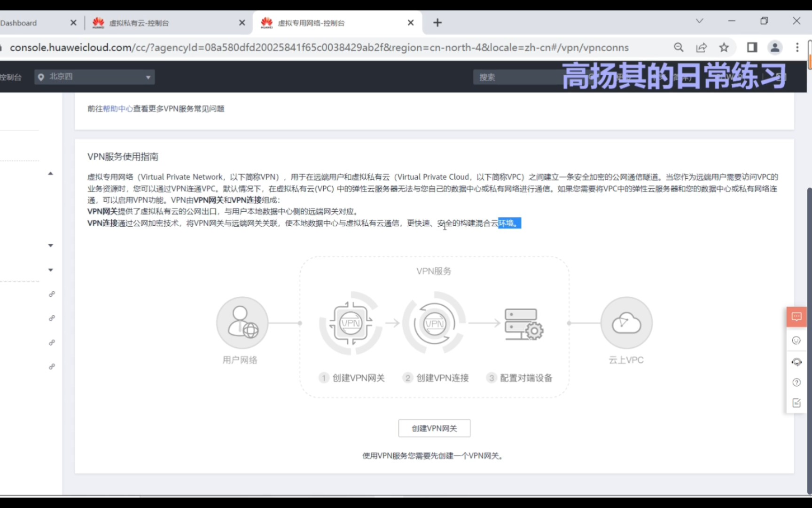Open the tab search chevron
812x508 pixels.
tap(699, 21)
